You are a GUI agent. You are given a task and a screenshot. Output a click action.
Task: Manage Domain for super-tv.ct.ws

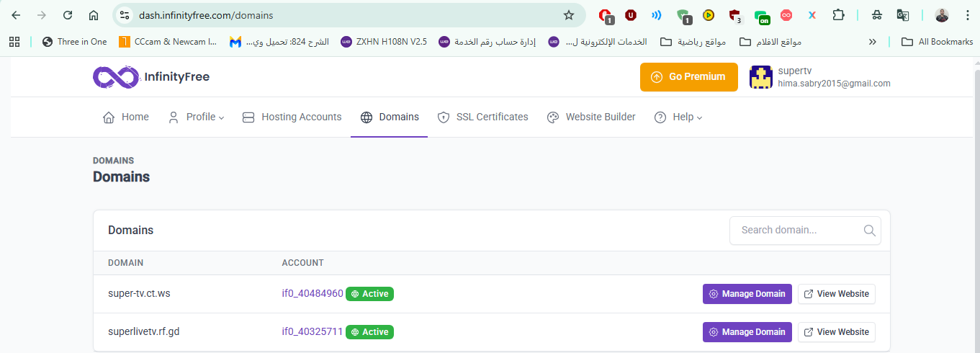click(x=747, y=294)
